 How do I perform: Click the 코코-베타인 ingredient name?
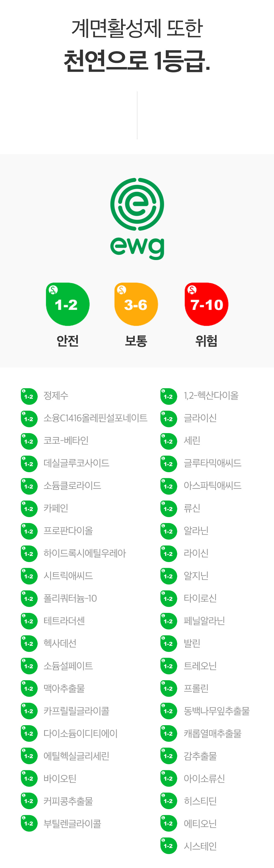pyautogui.click(x=66, y=441)
